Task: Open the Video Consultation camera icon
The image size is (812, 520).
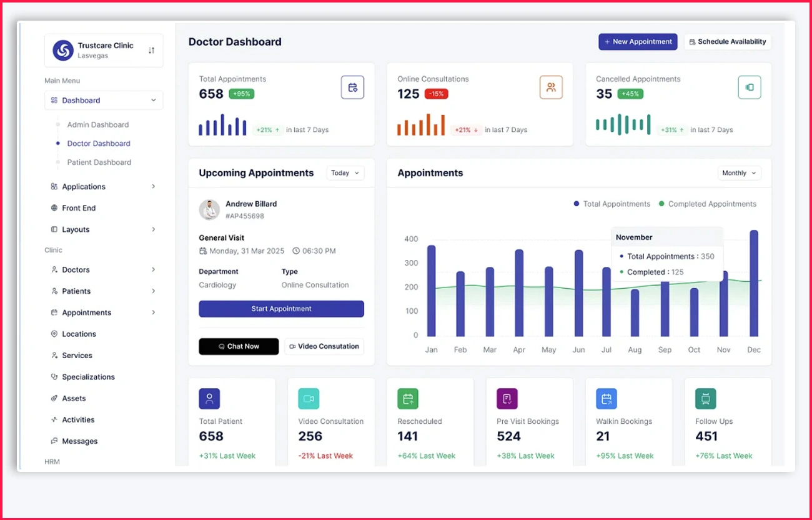Action: click(x=309, y=398)
